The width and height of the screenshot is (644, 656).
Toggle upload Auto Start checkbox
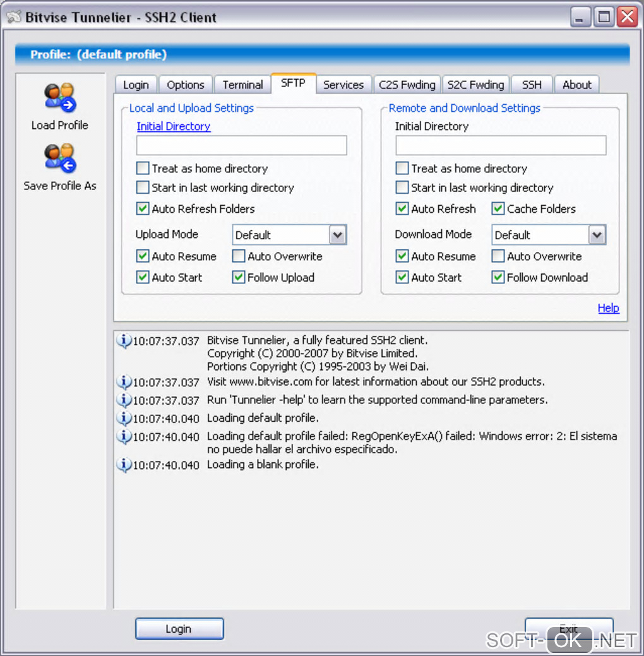tap(143, 277)
